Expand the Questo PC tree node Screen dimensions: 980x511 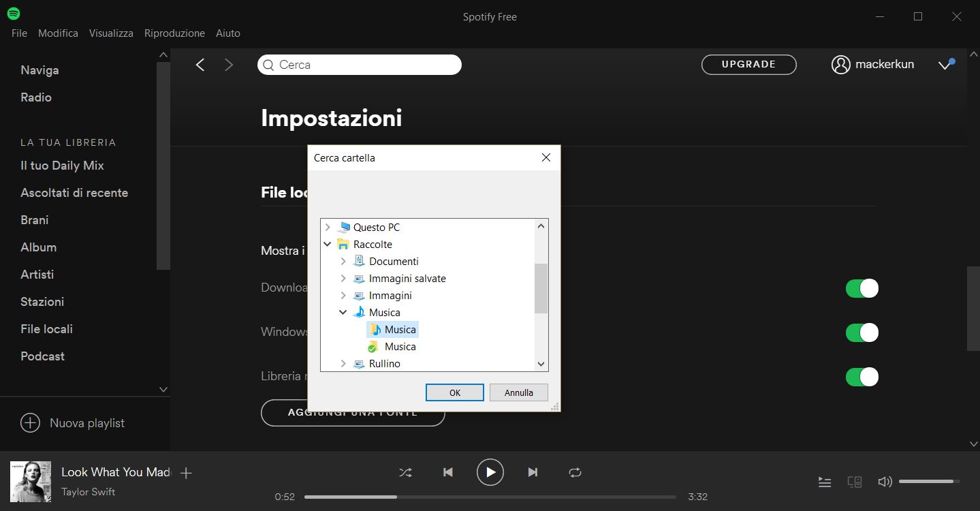(x=328, y=228)
